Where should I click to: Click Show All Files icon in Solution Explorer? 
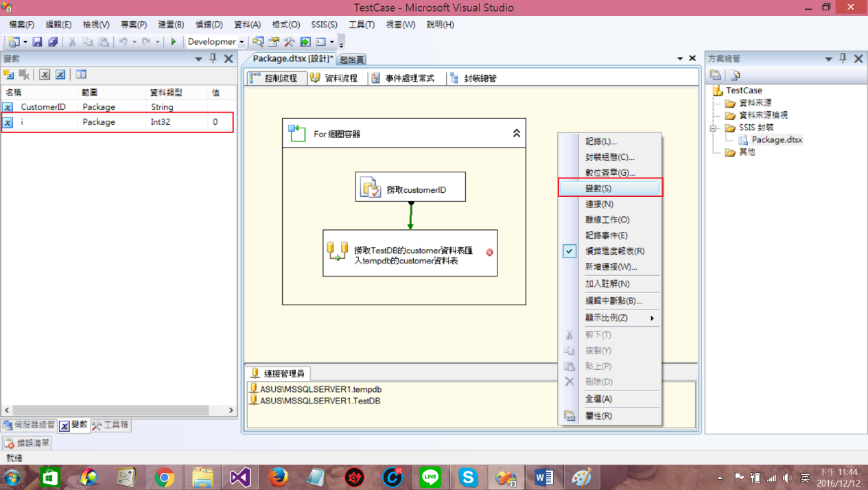coord(735,75)
